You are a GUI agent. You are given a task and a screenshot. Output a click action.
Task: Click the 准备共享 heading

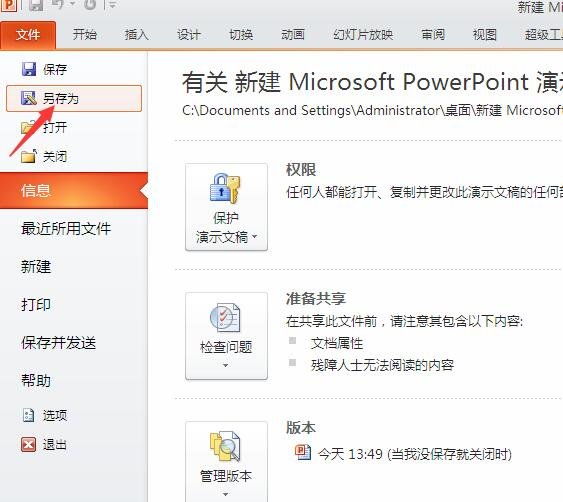pos(316,299)
